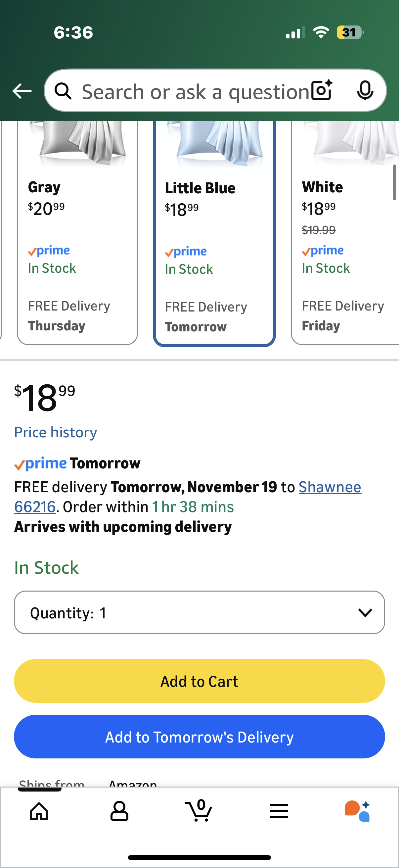
Task: Go to the Home tab icon
Action: coord(39,811)
